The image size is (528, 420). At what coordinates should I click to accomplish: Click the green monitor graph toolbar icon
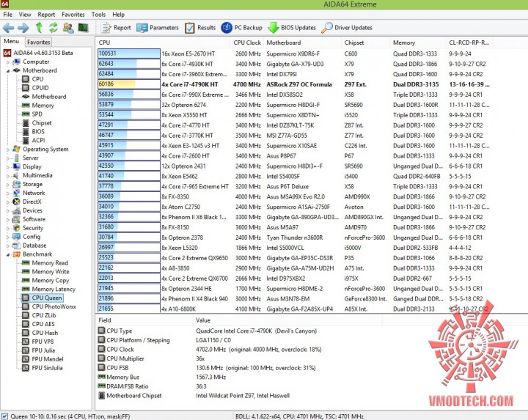click(x=83, y=28)
